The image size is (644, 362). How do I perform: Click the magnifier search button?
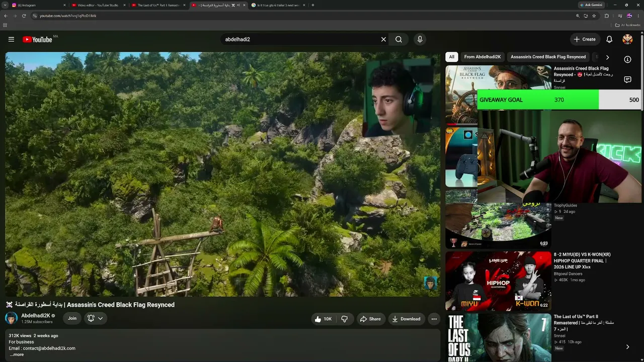tap(398, 39)
